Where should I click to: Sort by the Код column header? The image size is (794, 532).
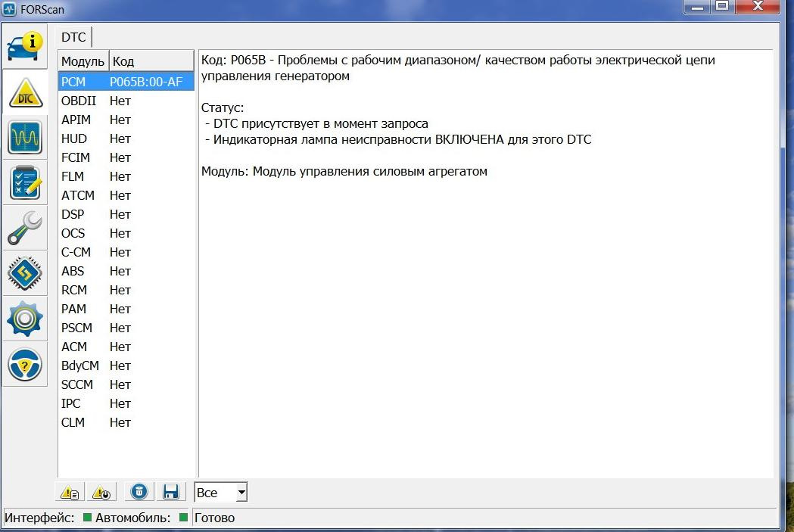151,62
